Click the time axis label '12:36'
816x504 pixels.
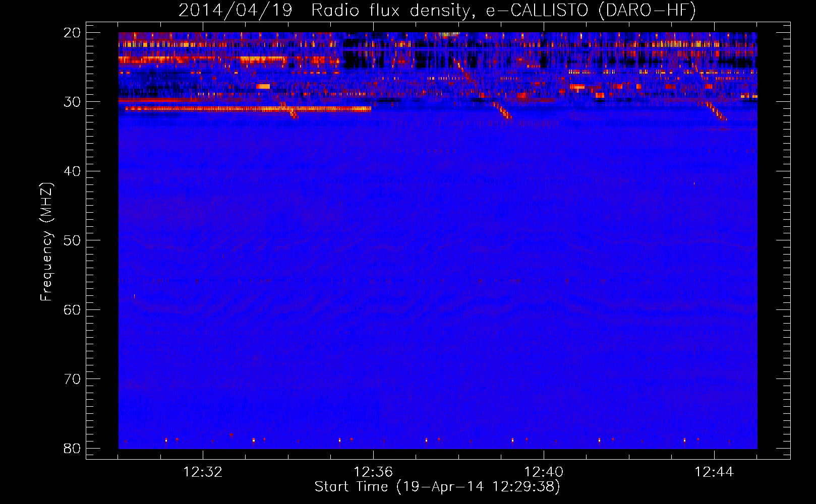373,472
